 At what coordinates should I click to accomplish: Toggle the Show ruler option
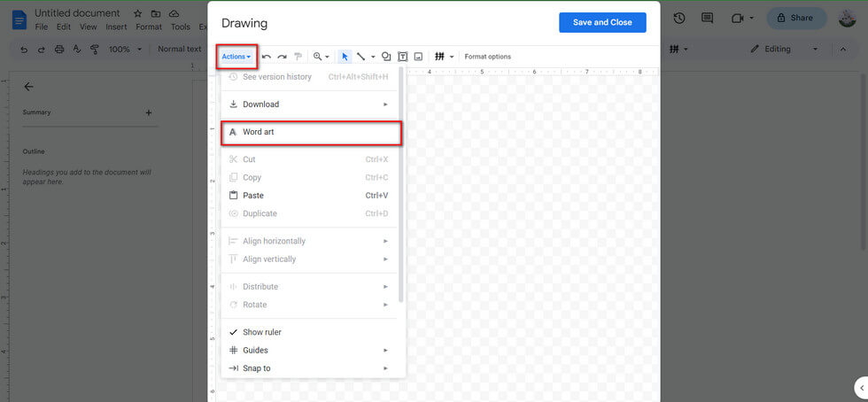click(x=262, y=332)
